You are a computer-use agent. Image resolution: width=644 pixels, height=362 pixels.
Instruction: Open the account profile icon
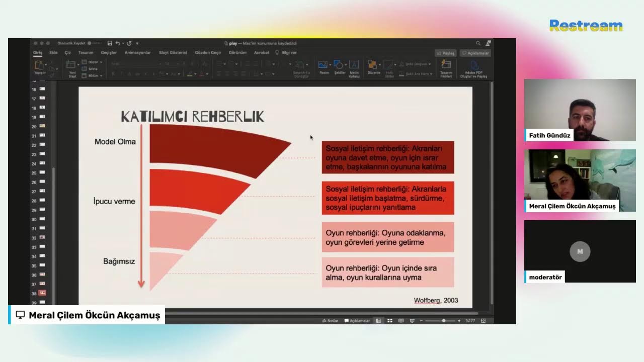[489, 43]
